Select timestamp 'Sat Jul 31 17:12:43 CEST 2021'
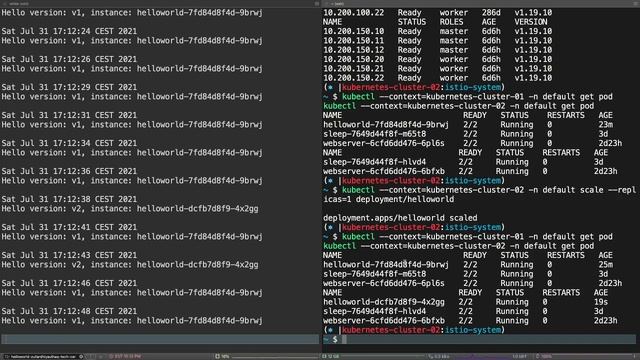 point(69,255)
